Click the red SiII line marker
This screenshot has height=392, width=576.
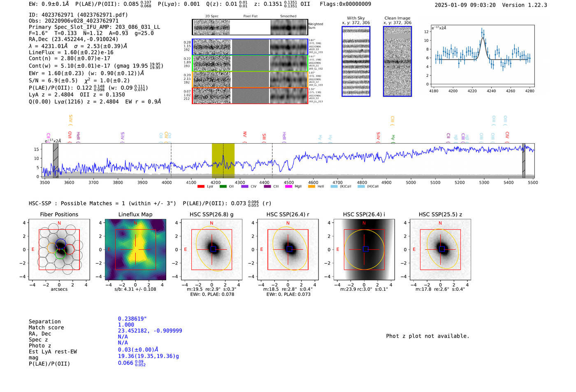[264, 138]
